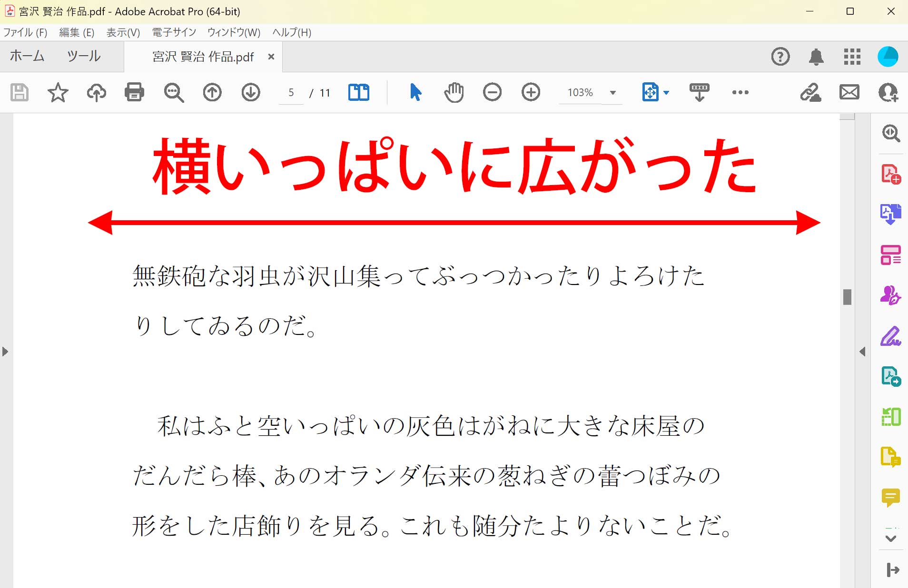Image resolution: width=908 pixels, height=588 pixels.
Task: Expand the left navigation pane arrow
Action: [5, 352]
